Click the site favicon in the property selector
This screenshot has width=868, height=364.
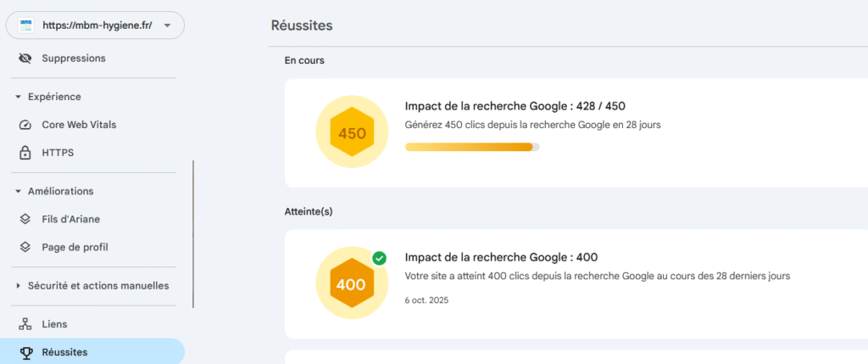pos(25,25)
